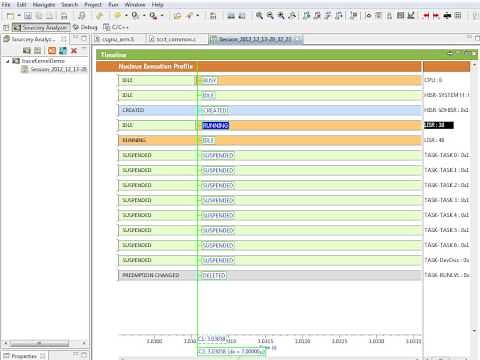
Task: Open the Run menu
Action: (113, 5)
